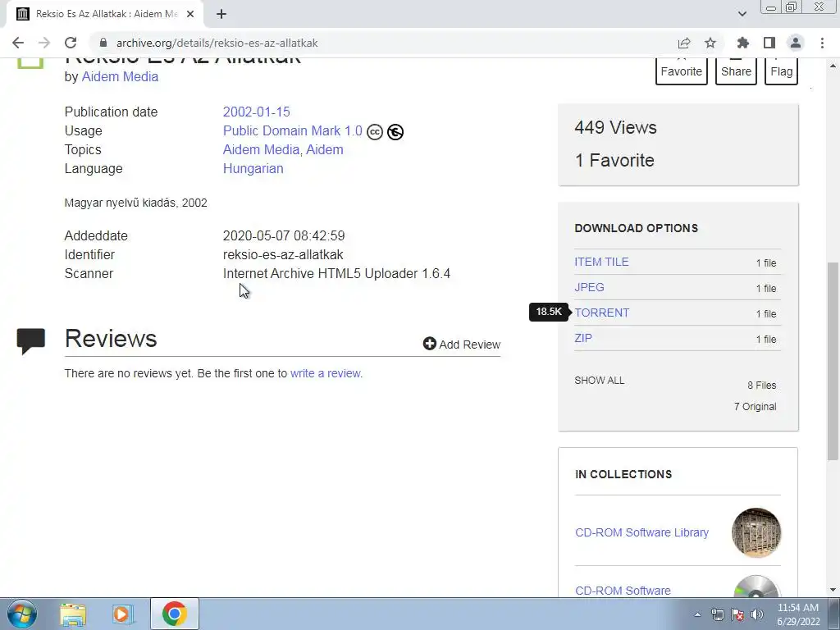Screen dimensions: 840x630
Task: Open the Chrome profile avatar
Action: [796, 43]
